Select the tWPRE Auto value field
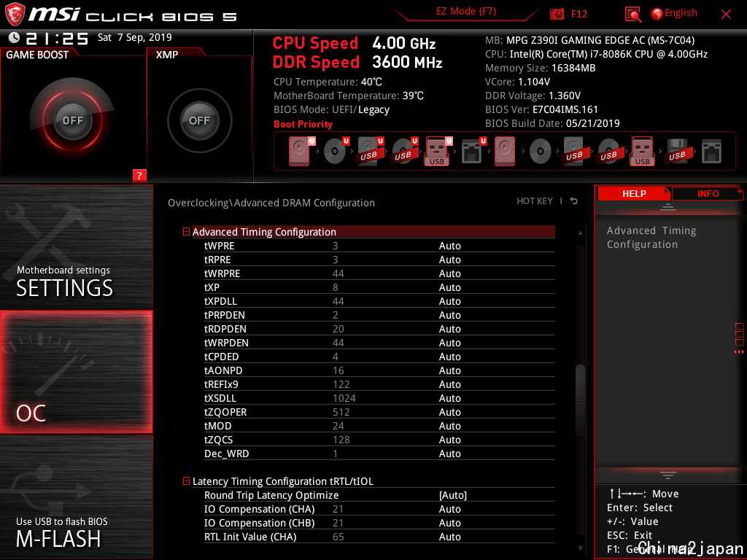 pos(449,246)
